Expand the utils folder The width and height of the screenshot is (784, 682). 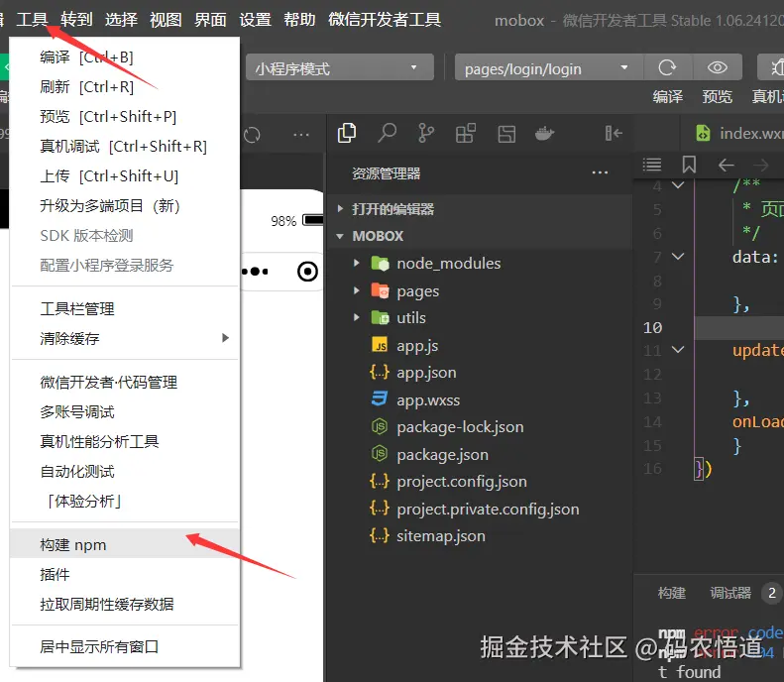356,317
